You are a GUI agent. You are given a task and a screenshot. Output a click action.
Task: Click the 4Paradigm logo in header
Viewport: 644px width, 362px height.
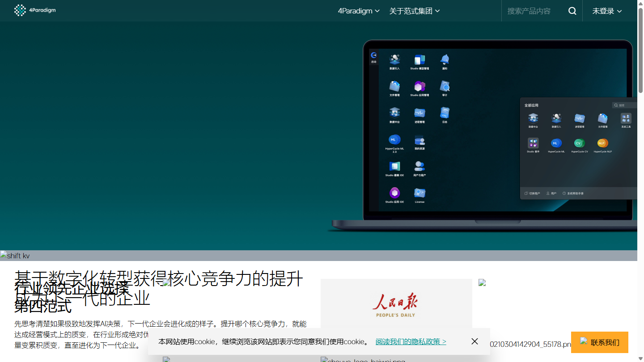pyautogui.click(x=35, y=10)
